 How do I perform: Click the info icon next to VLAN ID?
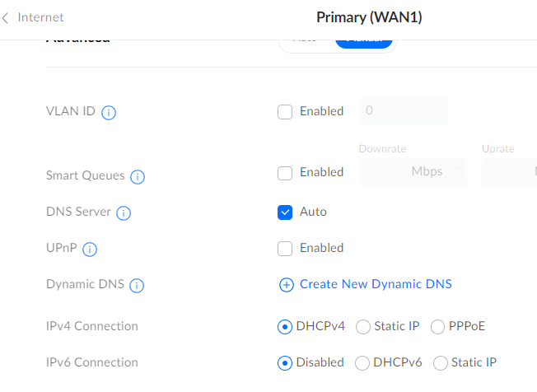[109, 112]
